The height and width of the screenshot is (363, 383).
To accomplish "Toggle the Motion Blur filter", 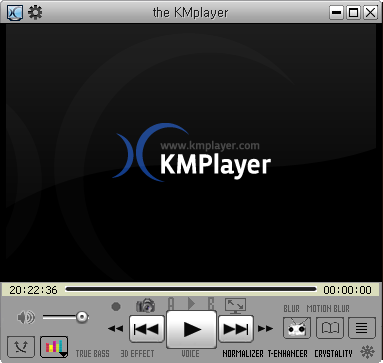I will (x=328, y=309).
